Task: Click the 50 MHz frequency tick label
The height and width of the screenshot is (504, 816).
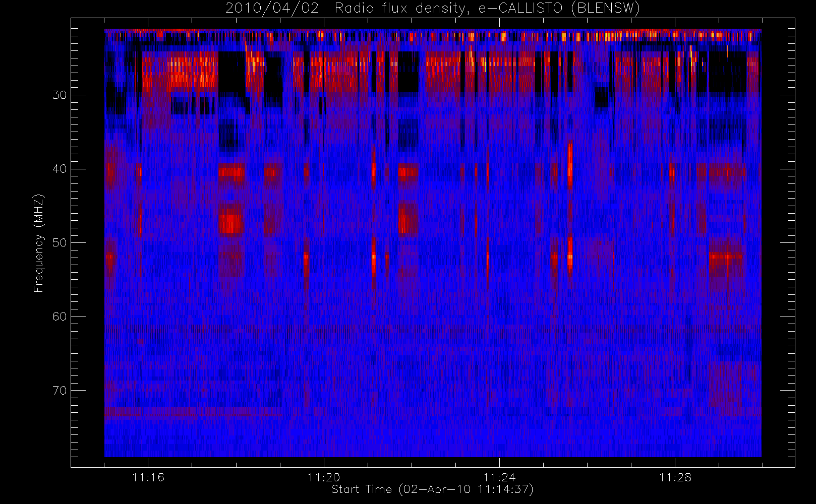Action: [60, 242]
